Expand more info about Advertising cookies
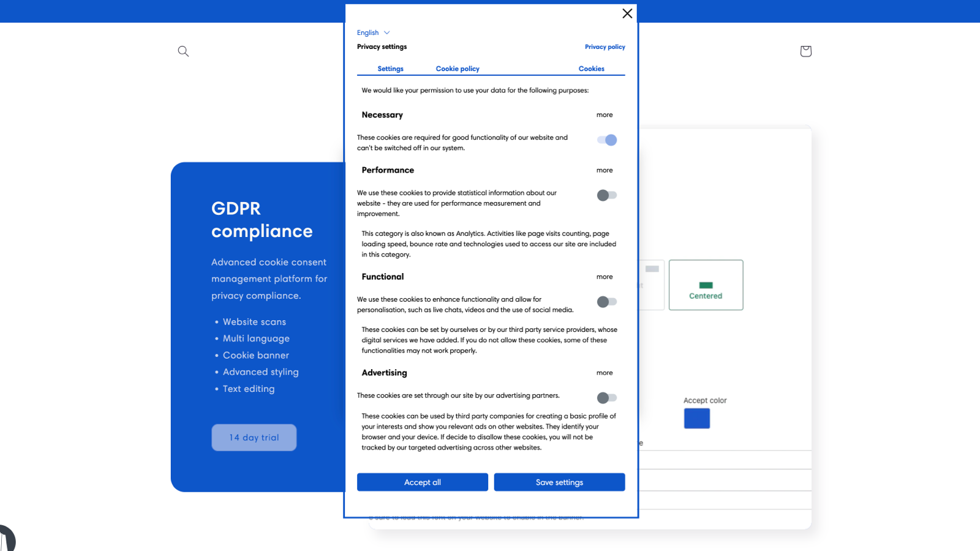 click(605, 372)
